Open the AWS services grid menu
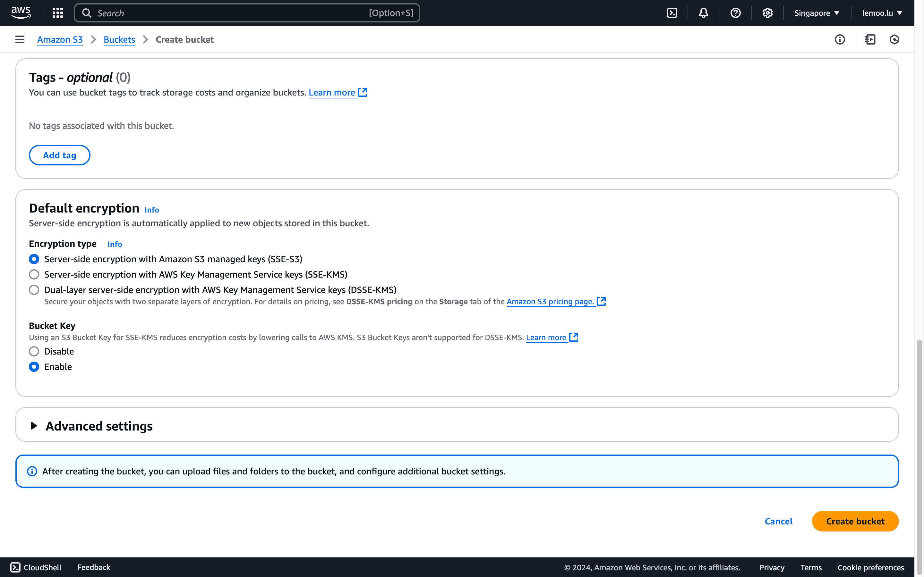Screen dimensions: 924x577 (58, 13)
